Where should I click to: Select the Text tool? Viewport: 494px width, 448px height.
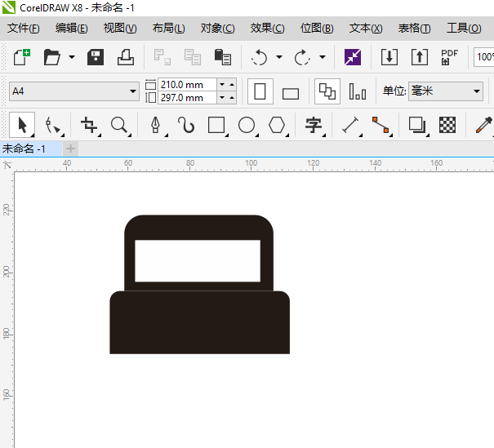313,125
